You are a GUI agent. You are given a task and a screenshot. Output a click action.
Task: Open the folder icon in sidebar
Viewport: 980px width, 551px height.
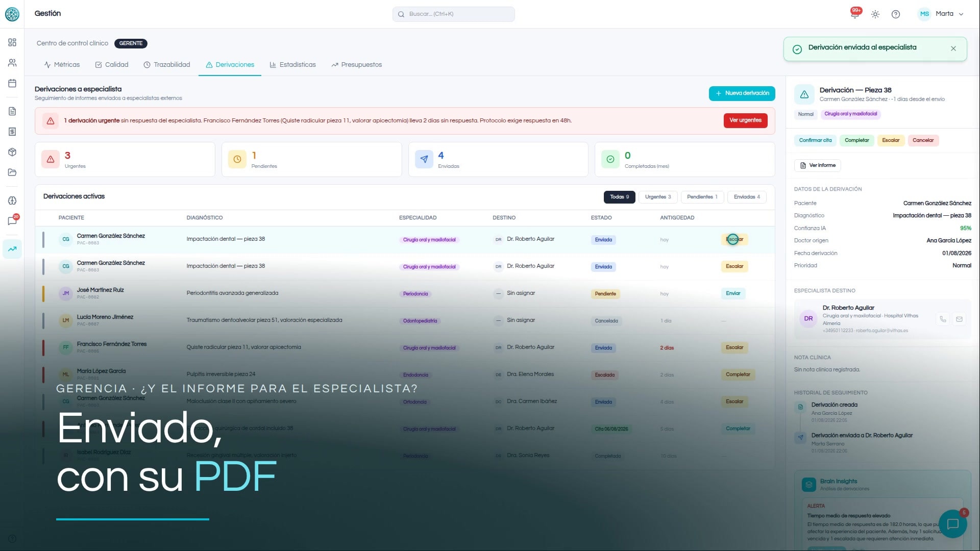(12, 172)
